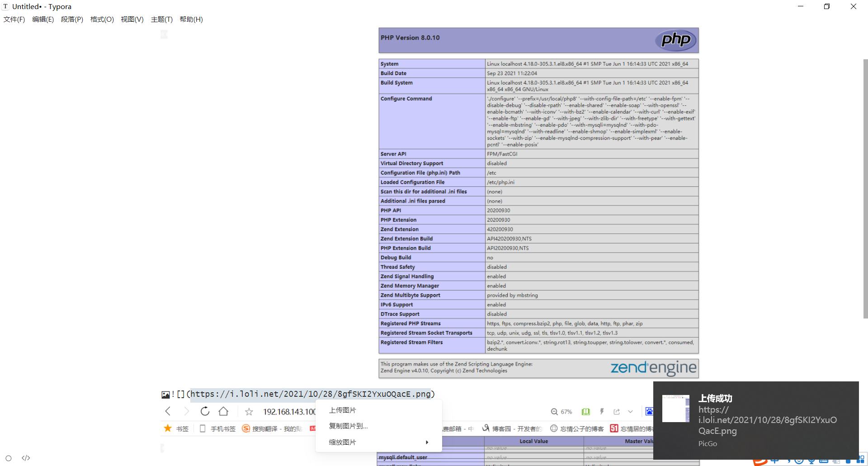Click the image icon before the markdown link
868x466 pixels.
click(x=165, y=395)
